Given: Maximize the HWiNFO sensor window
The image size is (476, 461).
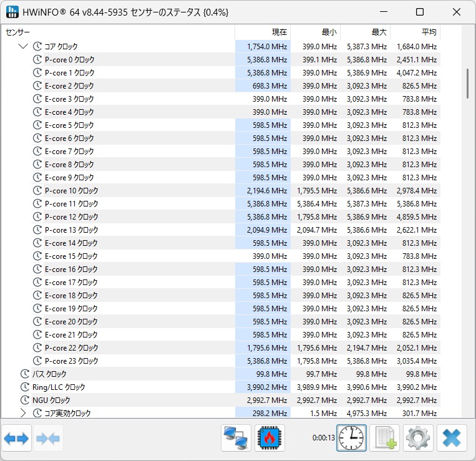Looking at the screenshot, I should (420, 12).
